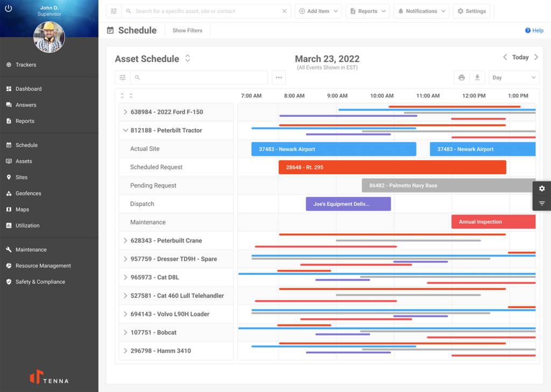Open the Day view dropdown

pyautogui.click(x=514, y=77)
